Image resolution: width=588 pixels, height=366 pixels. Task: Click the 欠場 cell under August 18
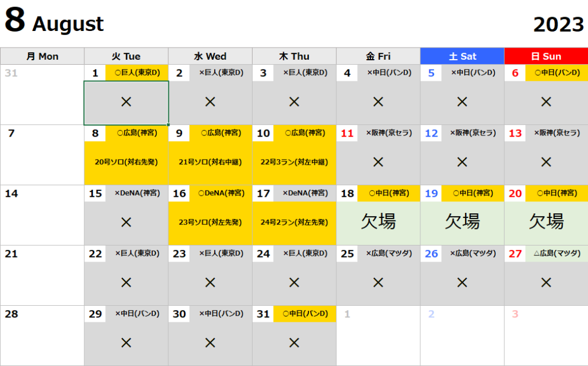pos(378,221)
